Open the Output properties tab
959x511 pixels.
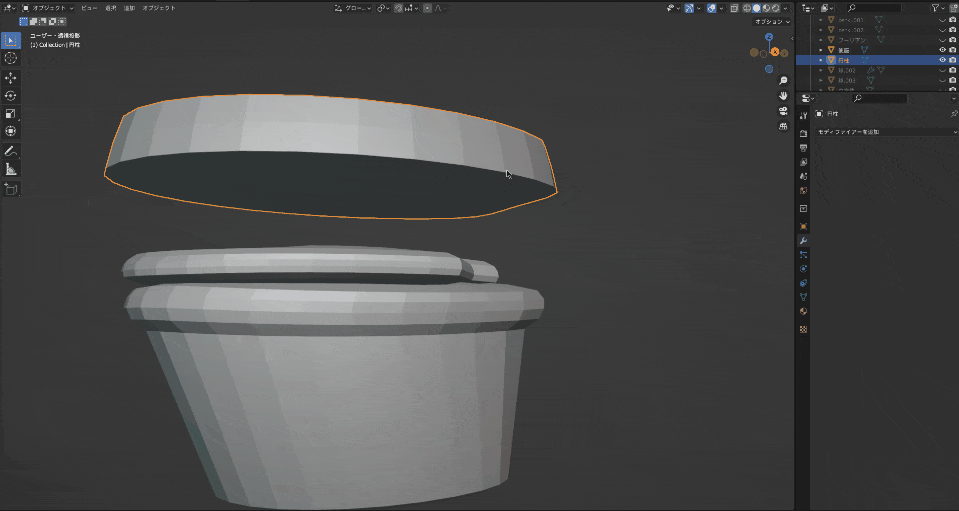(803, 148)
